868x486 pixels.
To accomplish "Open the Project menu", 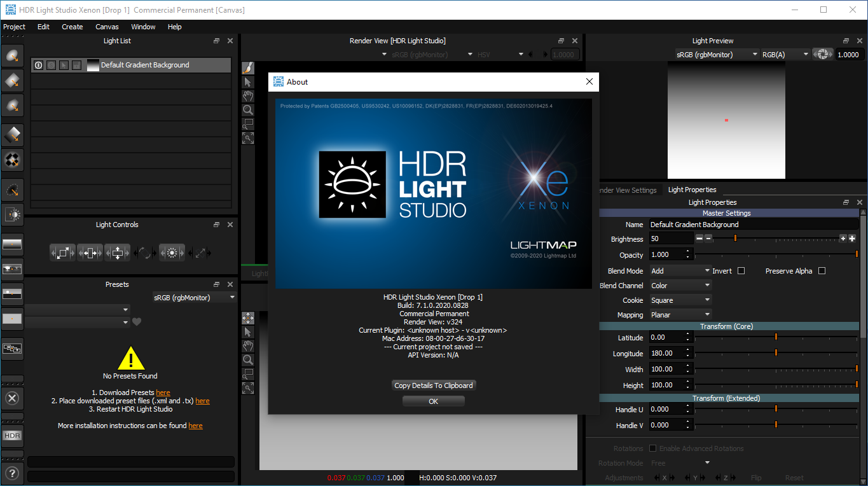I will pyautogui.click(x=14, y=27).
